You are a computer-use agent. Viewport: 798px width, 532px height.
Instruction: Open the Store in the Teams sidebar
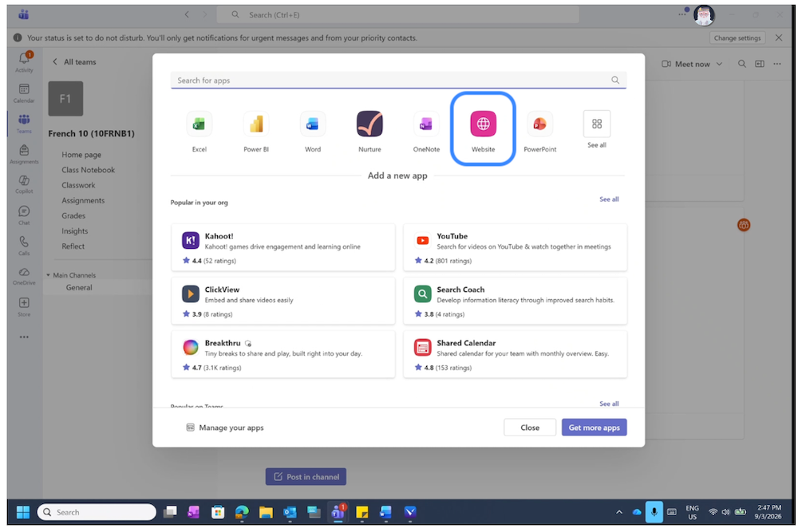point(24,307)
